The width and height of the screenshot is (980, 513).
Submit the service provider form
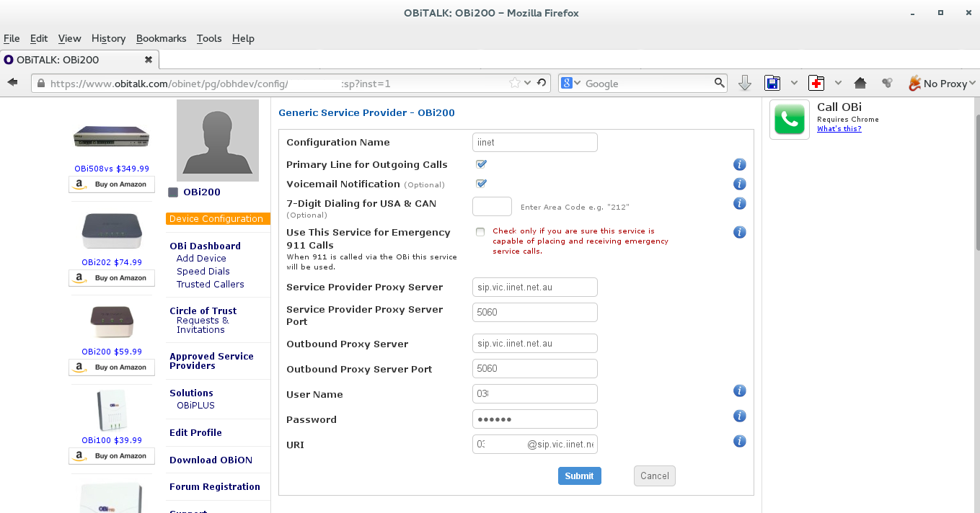point(579,476)
